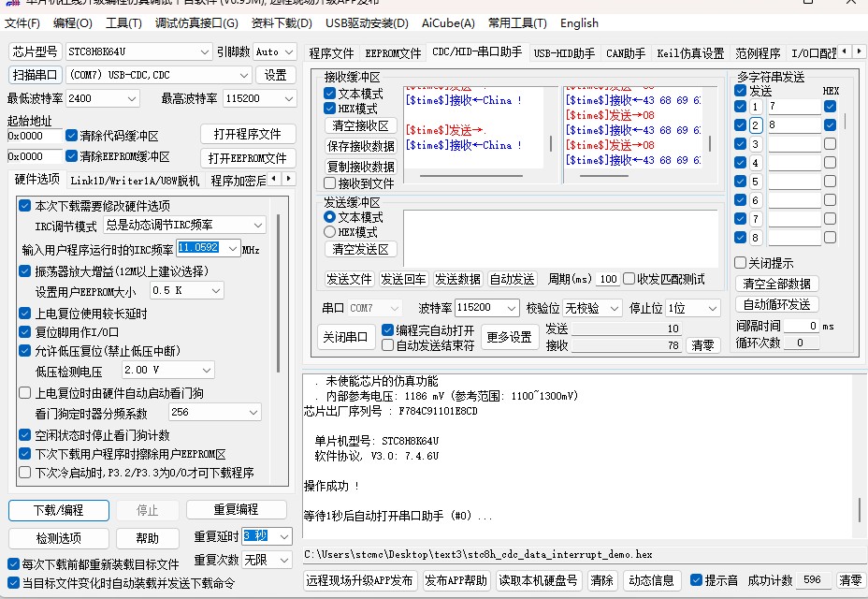
Task: Expand the 芯片型号 STC8H8K64U dropdown
Action: click(x=205, y=52)
